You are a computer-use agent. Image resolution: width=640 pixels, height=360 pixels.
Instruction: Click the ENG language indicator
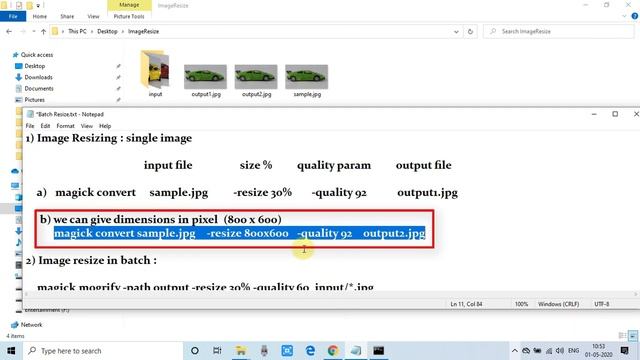click(573, 351)
